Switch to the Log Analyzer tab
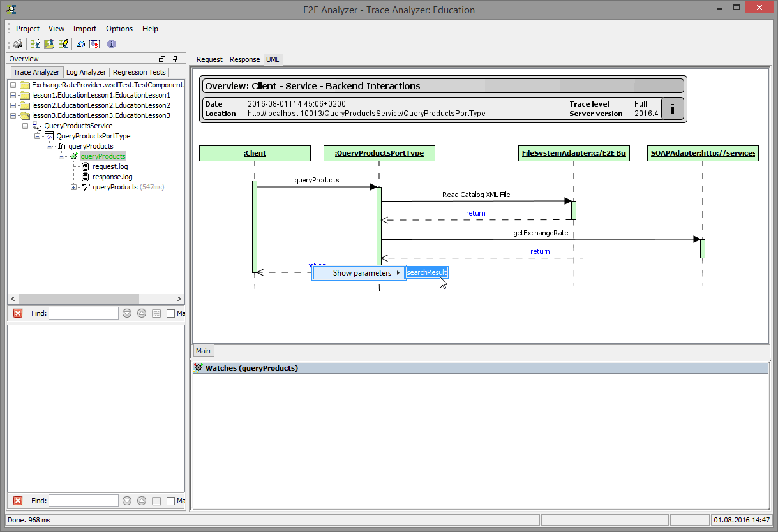This screenshot has width=778, height=532. (x=86, y=72)
